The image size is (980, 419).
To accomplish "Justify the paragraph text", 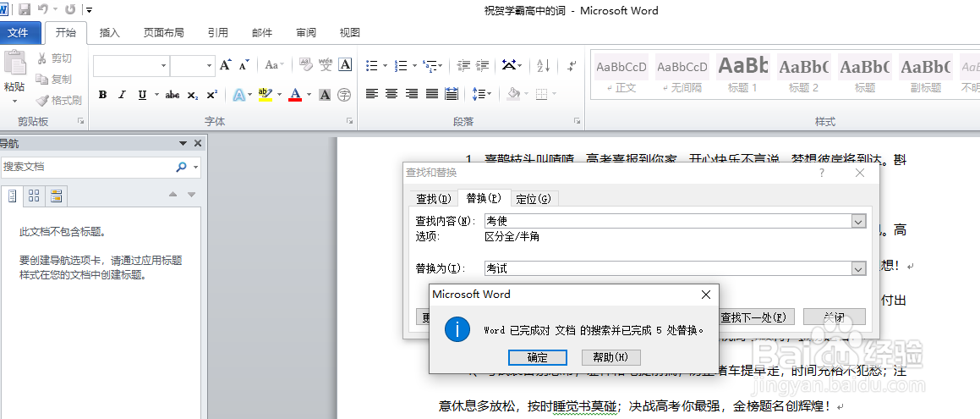I will tap(431, 94).
